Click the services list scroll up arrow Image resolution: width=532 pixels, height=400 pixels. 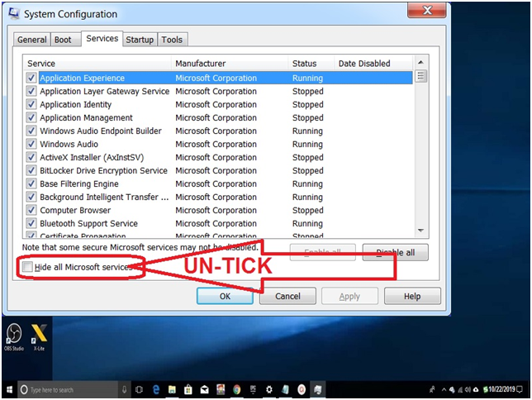point(420,62)
